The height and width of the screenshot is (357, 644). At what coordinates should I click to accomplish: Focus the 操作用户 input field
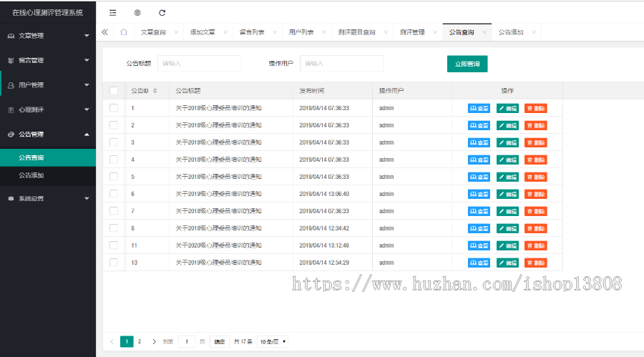point(342,64)
